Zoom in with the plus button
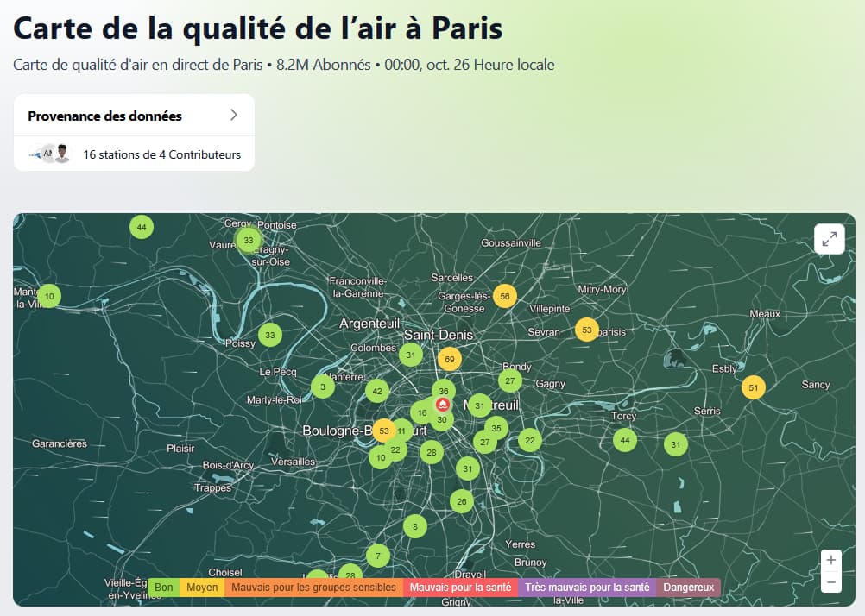The image size is (865, 616). (x=830, y=560)
